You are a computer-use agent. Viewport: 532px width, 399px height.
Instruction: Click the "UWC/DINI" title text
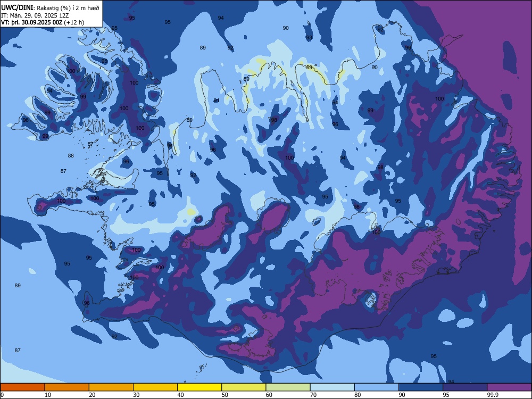point(17,8)
